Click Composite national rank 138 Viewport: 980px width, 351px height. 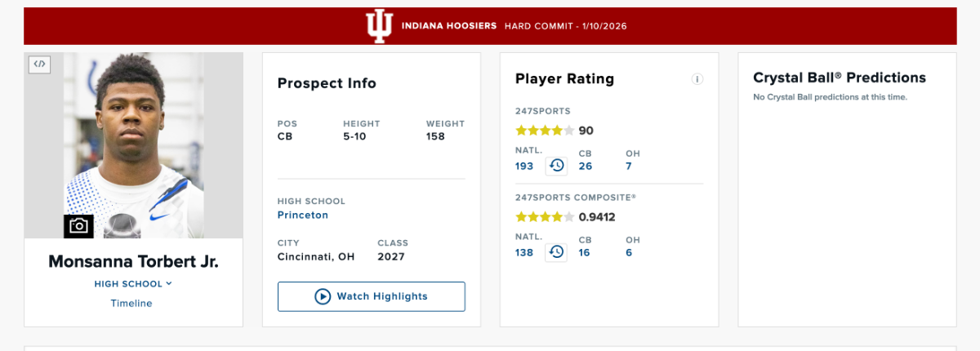(524, 253)
